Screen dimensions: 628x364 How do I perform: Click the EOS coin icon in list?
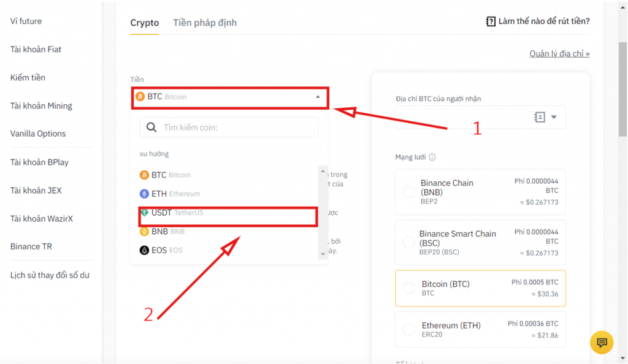(x=144, y=251)
